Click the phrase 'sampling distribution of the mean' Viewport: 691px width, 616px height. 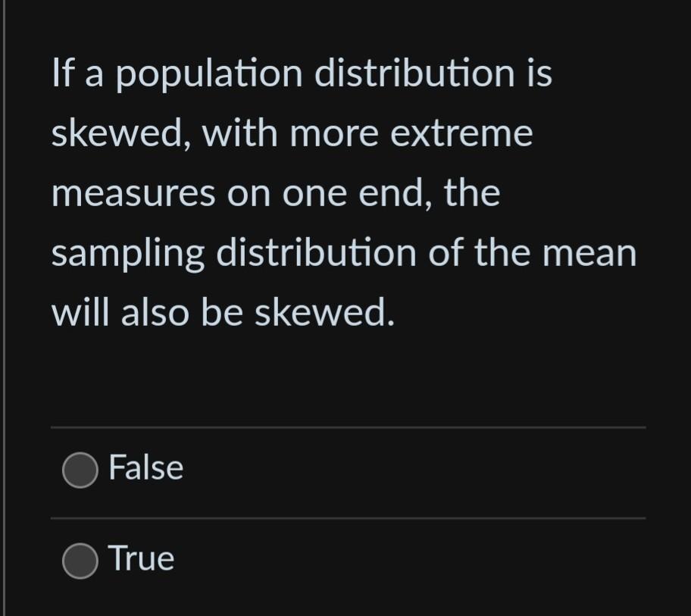(x=345, y=252)
